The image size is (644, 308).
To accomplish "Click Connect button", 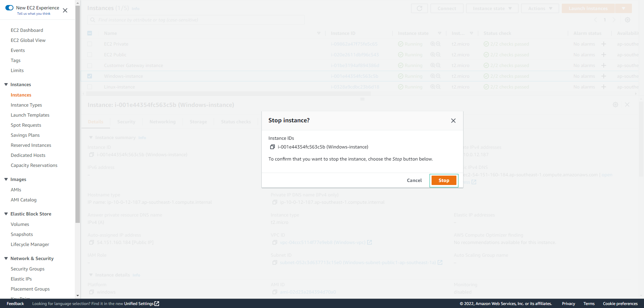I will [x=447, y=8].
